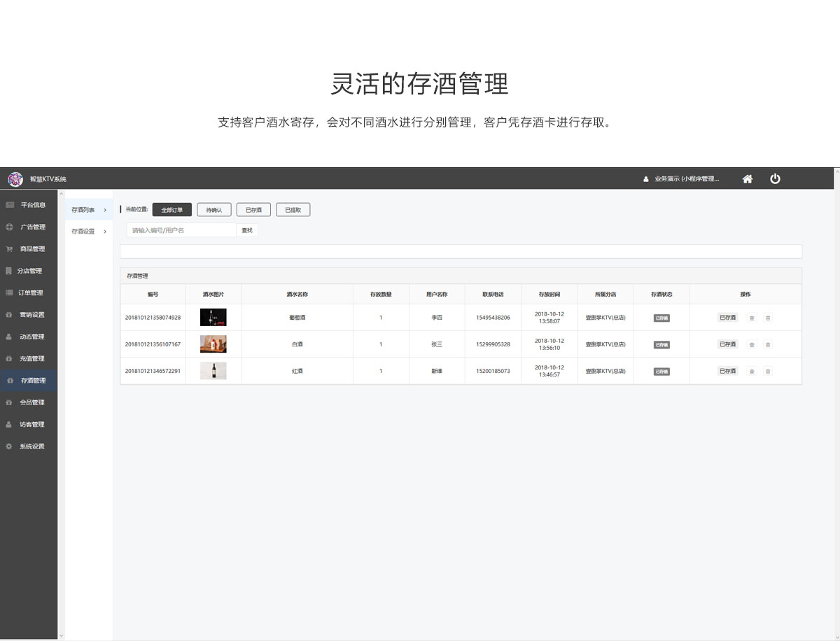Focus the 请输入编号/用户名 search field
This screenshot has height=641, width=840.
[x=181, y=230]
